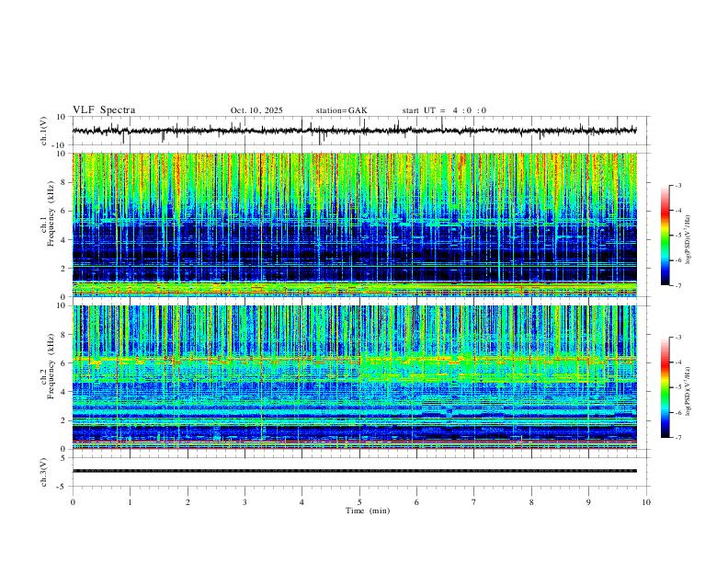Select the "start UT = 4 :0 :0" text

(x=444, y=110)
